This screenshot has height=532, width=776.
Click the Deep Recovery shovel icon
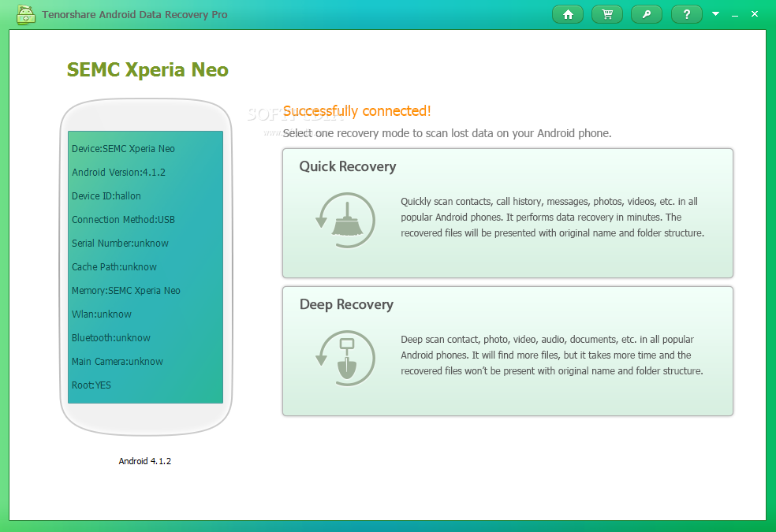tap(345, 358)
